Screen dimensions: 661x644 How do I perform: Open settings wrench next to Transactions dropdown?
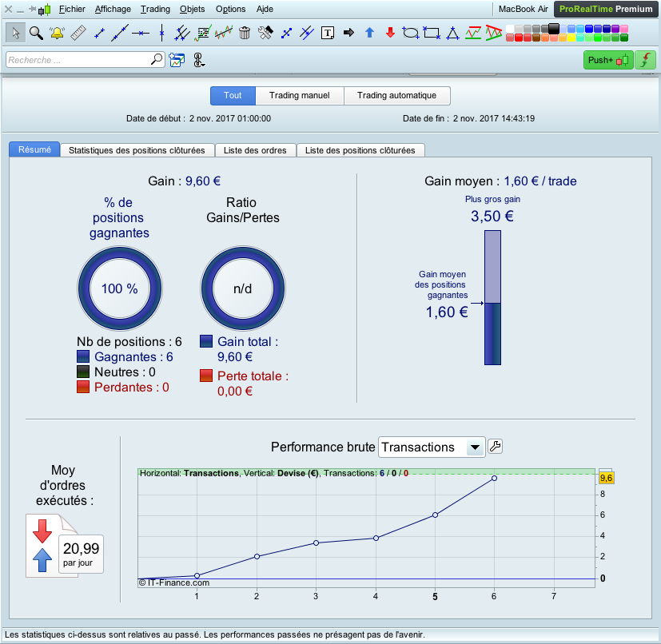[495, 447]
